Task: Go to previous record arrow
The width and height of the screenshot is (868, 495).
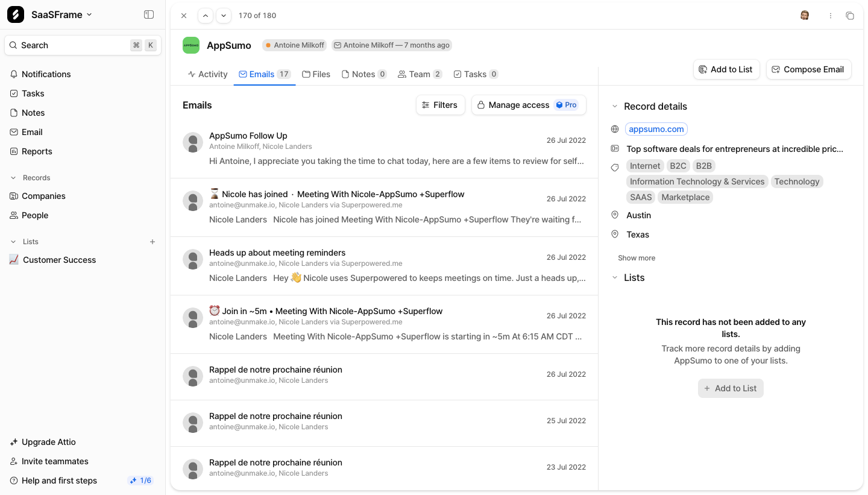Action: (x=206, y=16)
